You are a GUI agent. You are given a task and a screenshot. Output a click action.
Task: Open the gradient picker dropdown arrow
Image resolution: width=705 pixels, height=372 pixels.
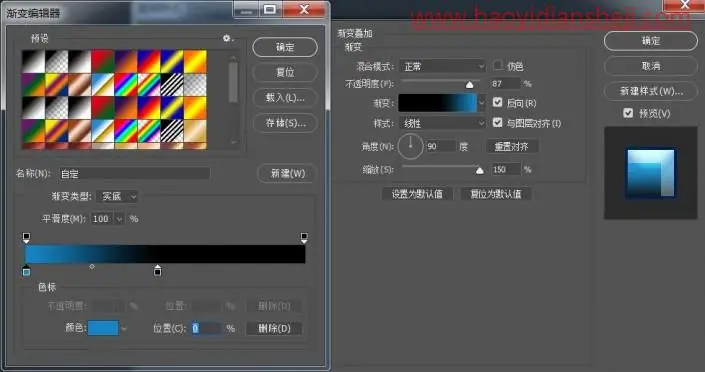[x=482, y=103]
